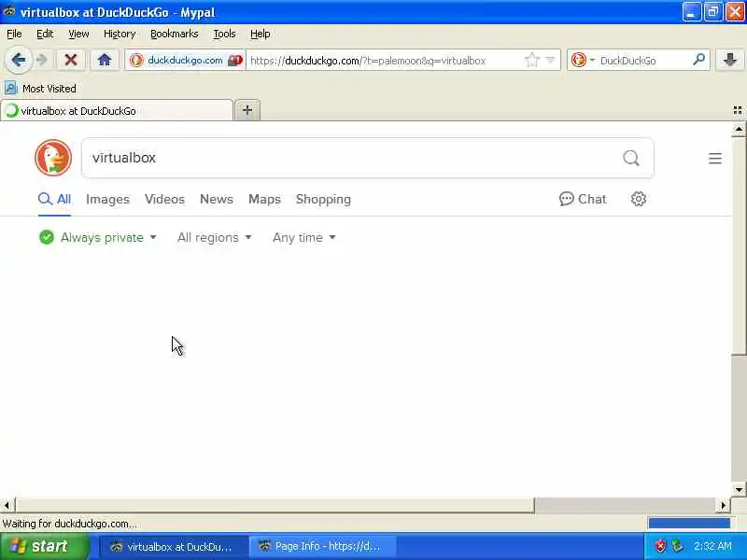Switch to virtualbox at DuckDu... taskbar window
The height and width of the screenshot is (560, 747).
coord(174,546)
